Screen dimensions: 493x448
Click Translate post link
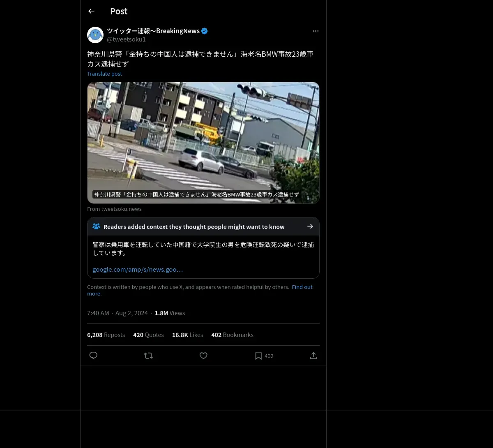click(104, 74)
